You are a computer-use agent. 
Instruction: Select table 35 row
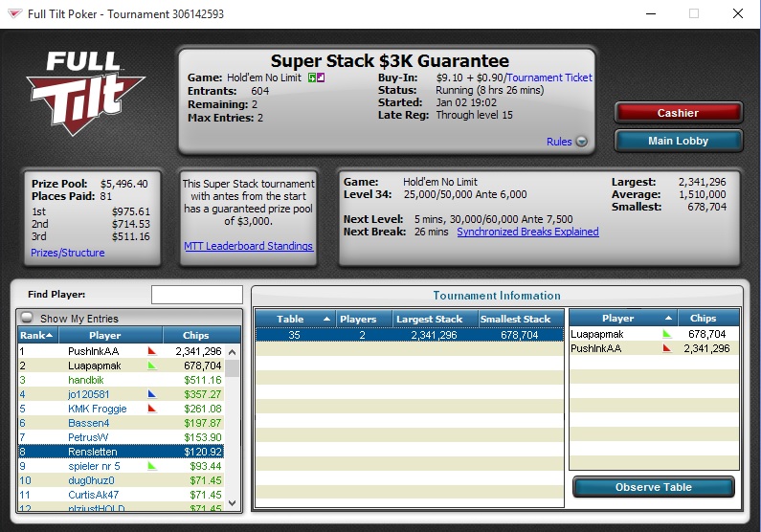[409, 335]
